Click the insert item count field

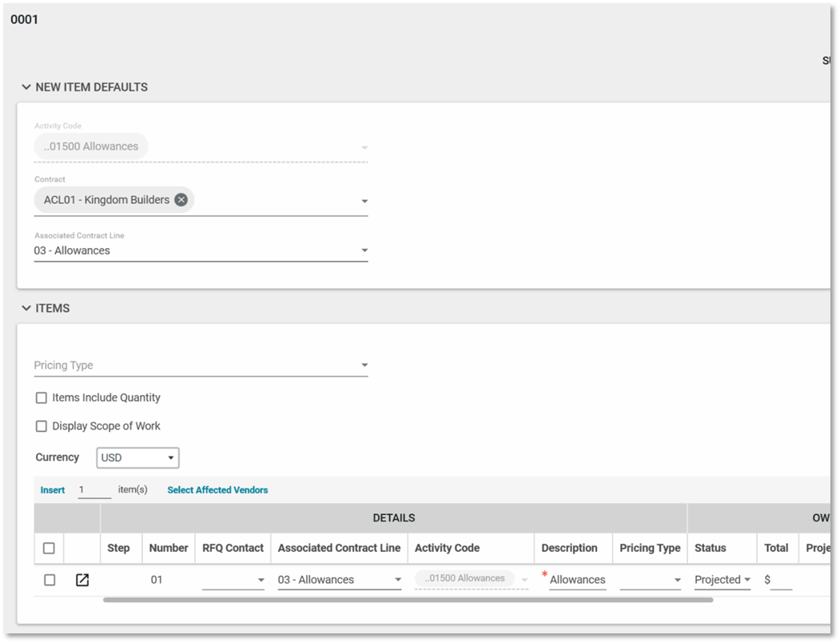pos(94,489)
